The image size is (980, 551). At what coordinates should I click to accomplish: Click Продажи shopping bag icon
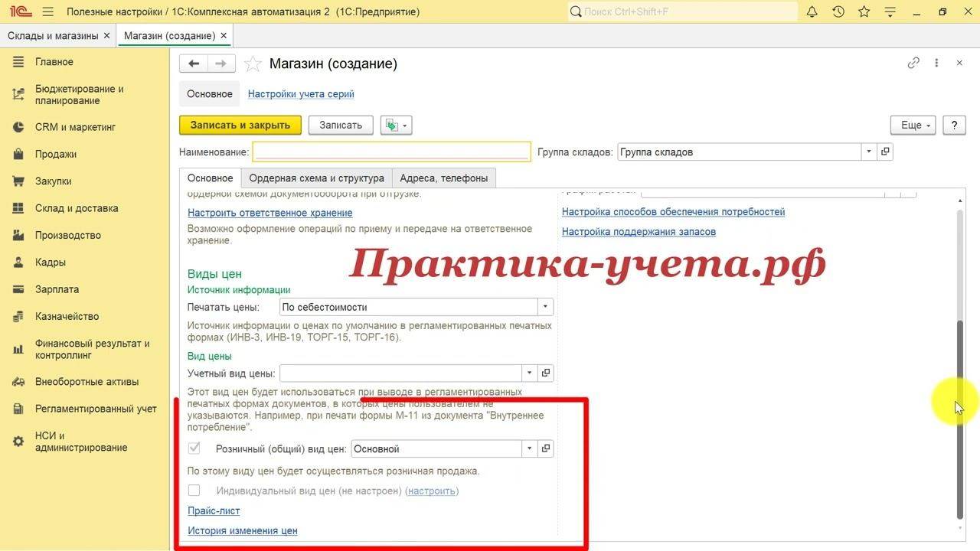pyautogui.click(x=19, y=154)
